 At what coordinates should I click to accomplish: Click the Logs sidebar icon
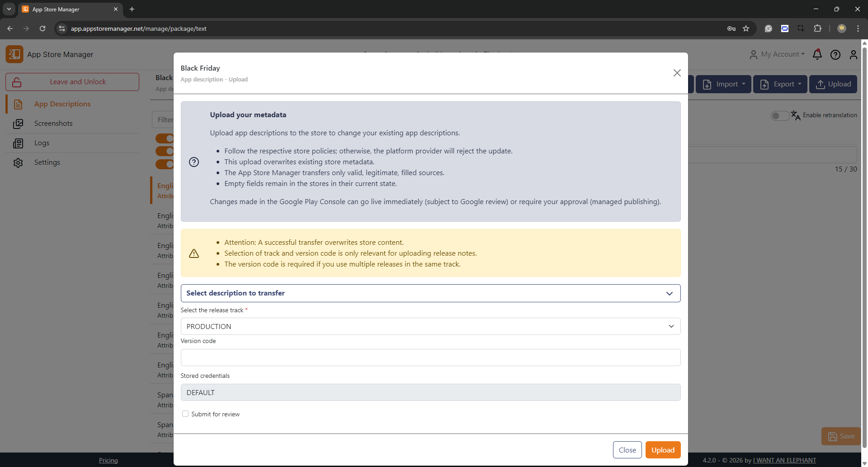(18, 143)
